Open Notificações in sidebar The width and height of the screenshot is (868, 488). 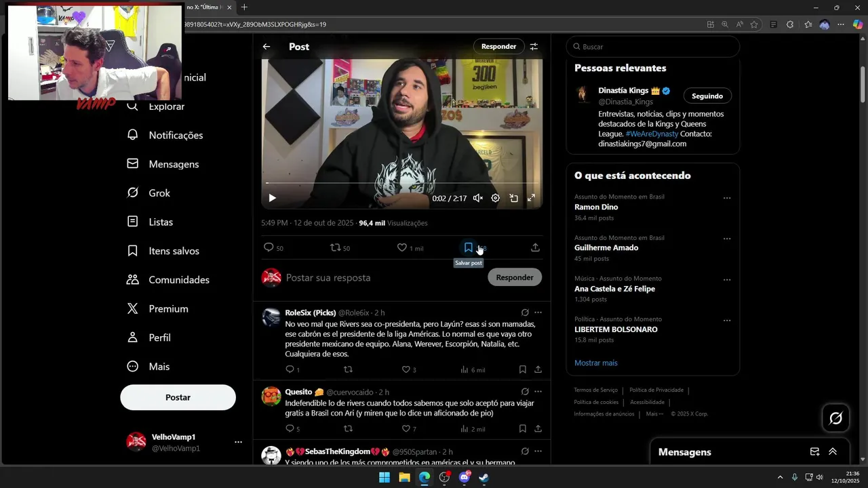[x=165, y=135]
